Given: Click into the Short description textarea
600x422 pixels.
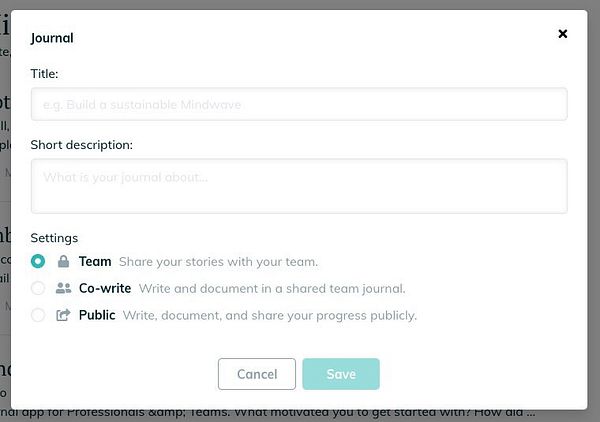Looking at the screenshot, I should pos(299,186).
